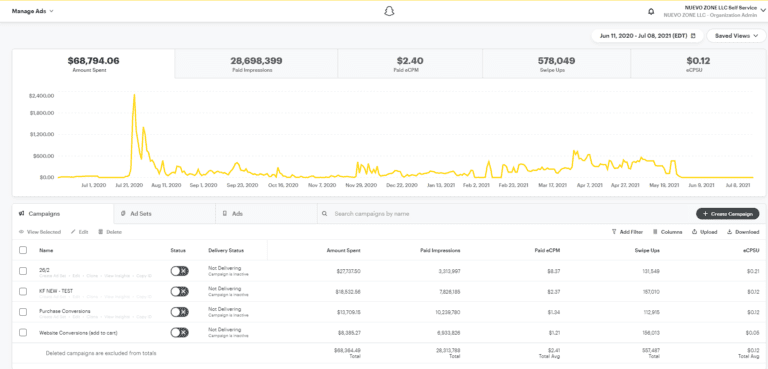The image size is (768, 369).
Task: Click the $8.37 Paid eCPM cell
Action: (x=554, y=271)
